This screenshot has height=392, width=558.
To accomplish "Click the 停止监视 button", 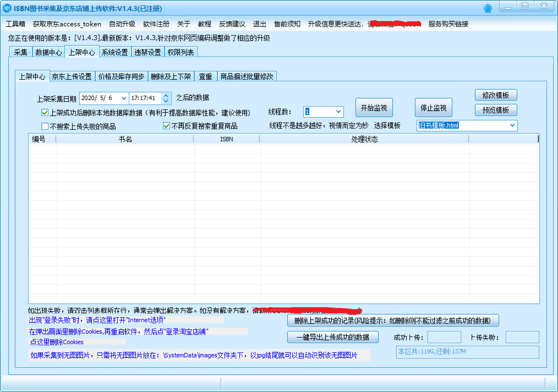I will point(433,108).
